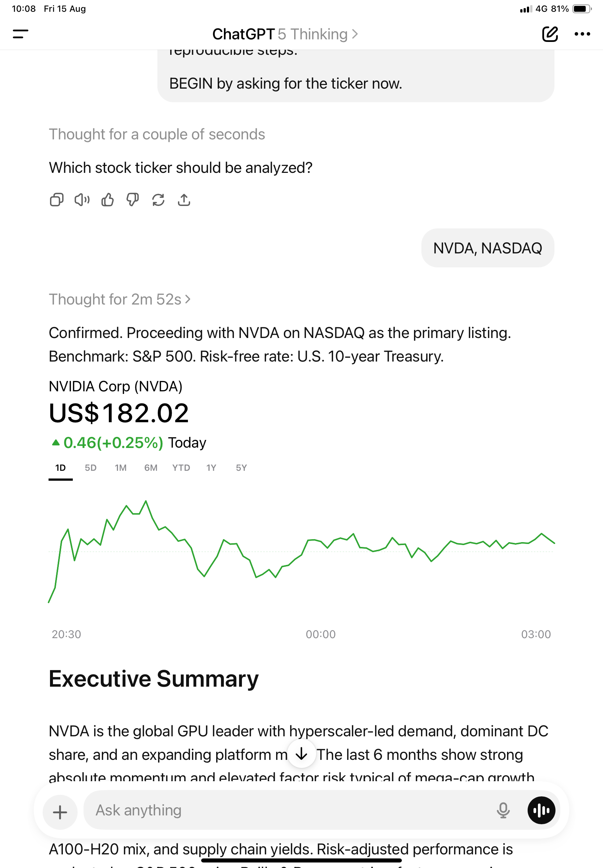Switch the stock chart to 5Y
This screenshot has width=603, height=868.
click(242, 468)
